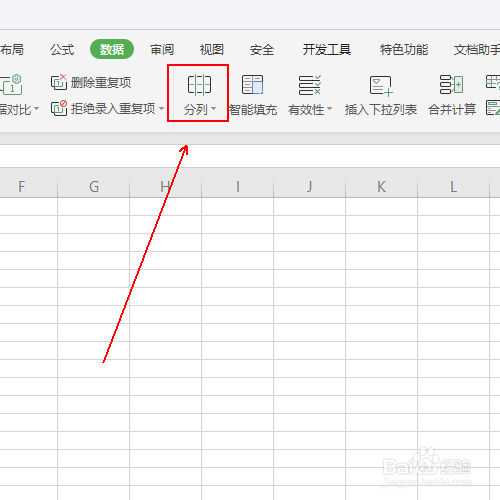Click the 插入下拉列表 icon
The width and height of the screenshot is (500, 500).
tap(381, 86)
